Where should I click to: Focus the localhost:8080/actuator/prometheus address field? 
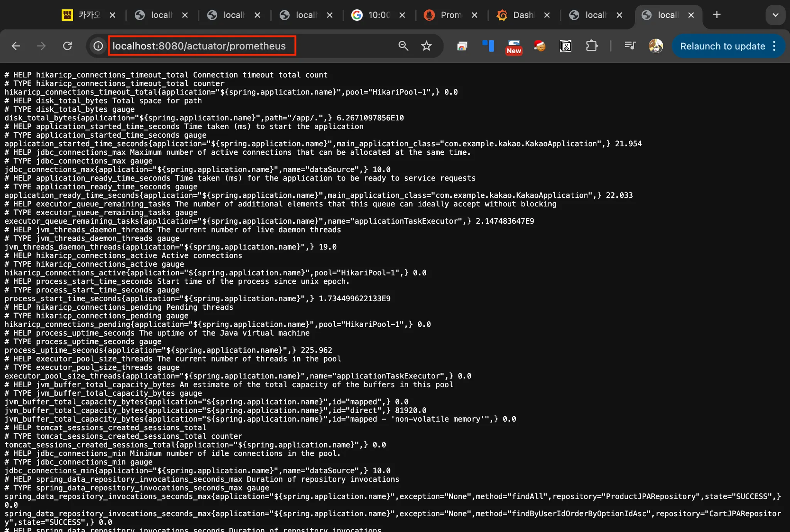pos(199,46)
